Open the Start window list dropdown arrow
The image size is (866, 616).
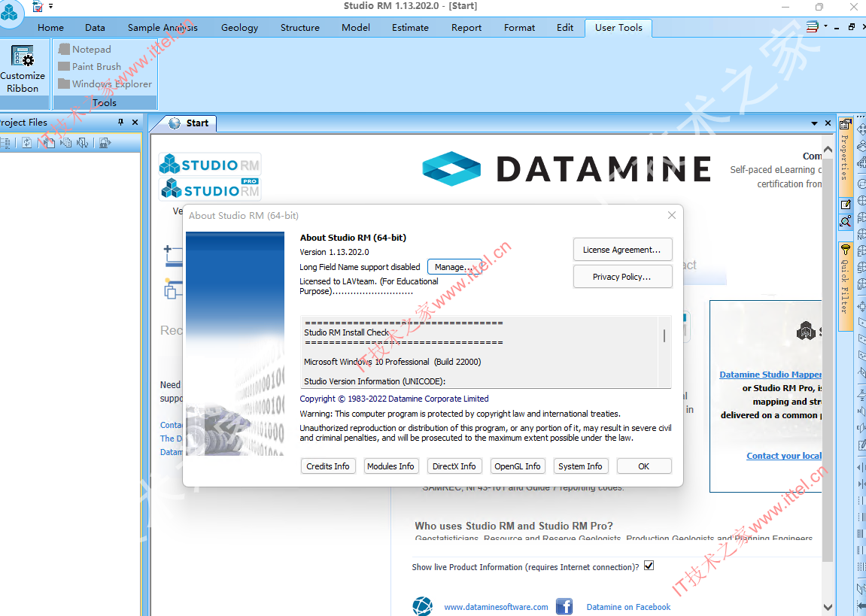pyautogui.click(x=814, y=123)
